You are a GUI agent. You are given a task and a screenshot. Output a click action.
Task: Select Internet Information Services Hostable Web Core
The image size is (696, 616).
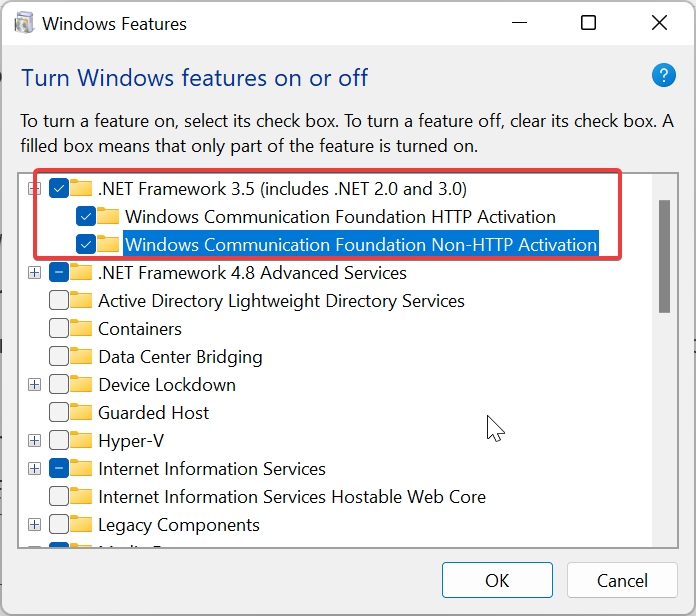click(x=291, y=497)
